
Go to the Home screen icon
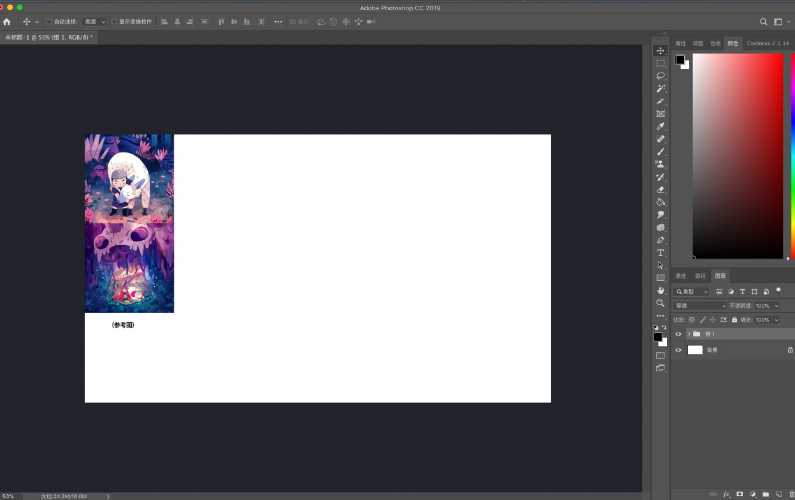pos(7,22)
